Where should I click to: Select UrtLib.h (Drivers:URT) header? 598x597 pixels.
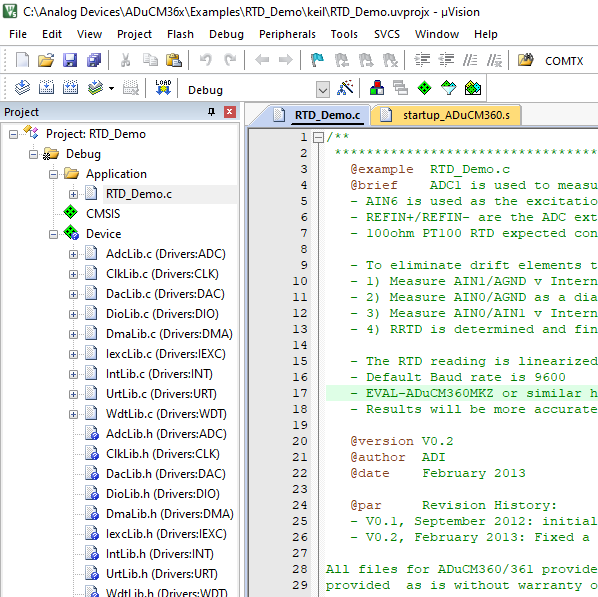tap(162, 574)
